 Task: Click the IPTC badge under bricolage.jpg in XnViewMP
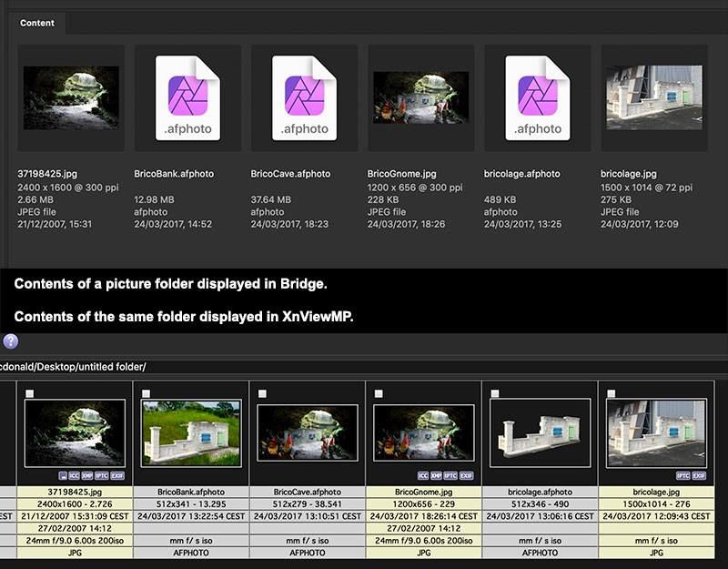[x=683, y=475]
